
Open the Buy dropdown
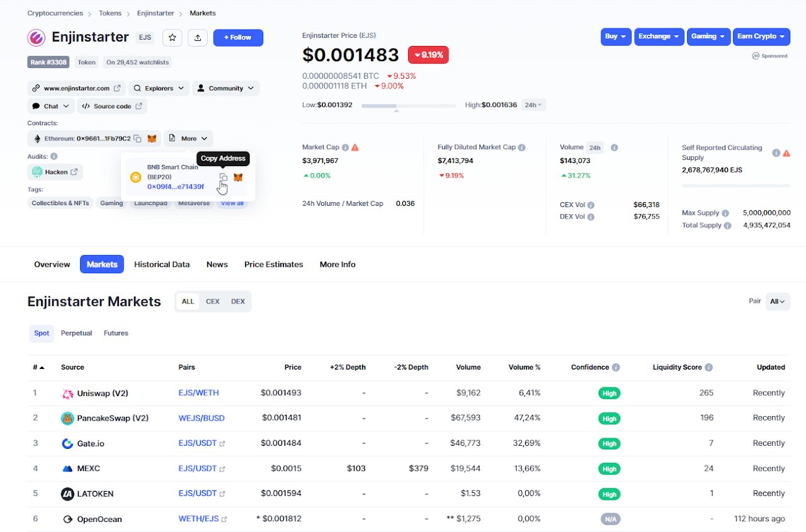click(616, 37)
